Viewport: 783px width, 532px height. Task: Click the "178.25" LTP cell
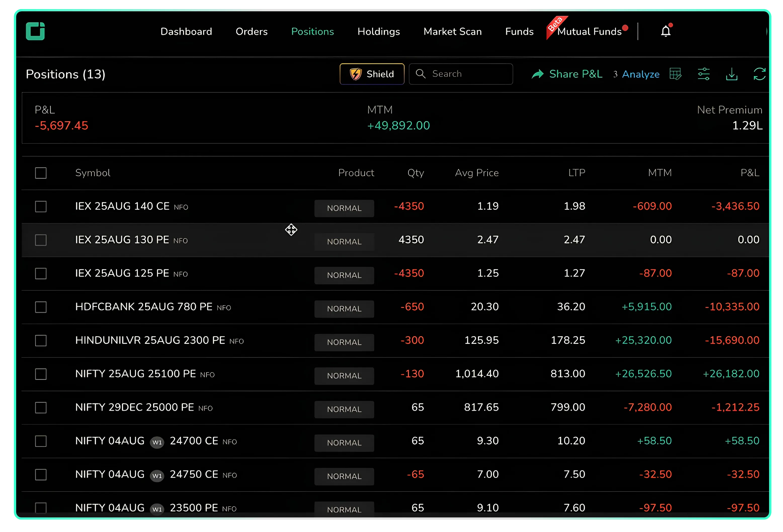click(x=568, y=340)
